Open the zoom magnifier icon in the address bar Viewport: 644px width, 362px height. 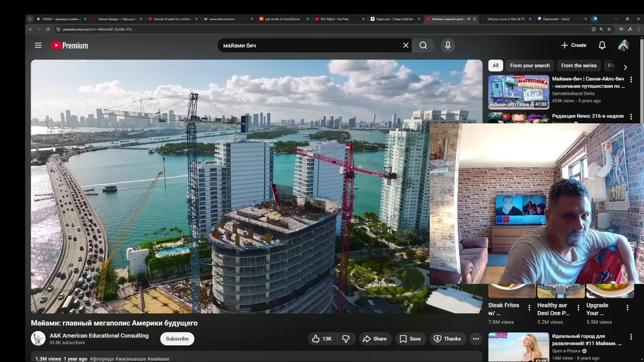click(601, 29)
